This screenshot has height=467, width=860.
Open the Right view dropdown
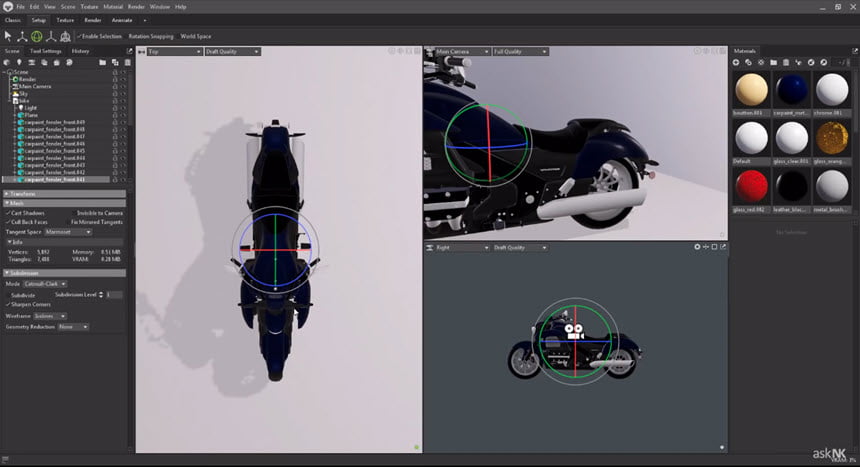tap(462, 248)
